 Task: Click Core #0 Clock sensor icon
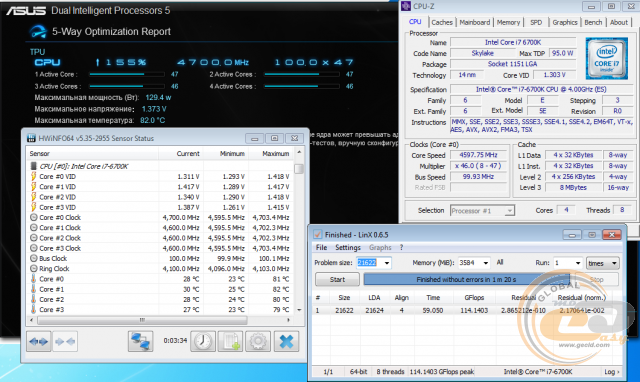click(x=34, y=218)
